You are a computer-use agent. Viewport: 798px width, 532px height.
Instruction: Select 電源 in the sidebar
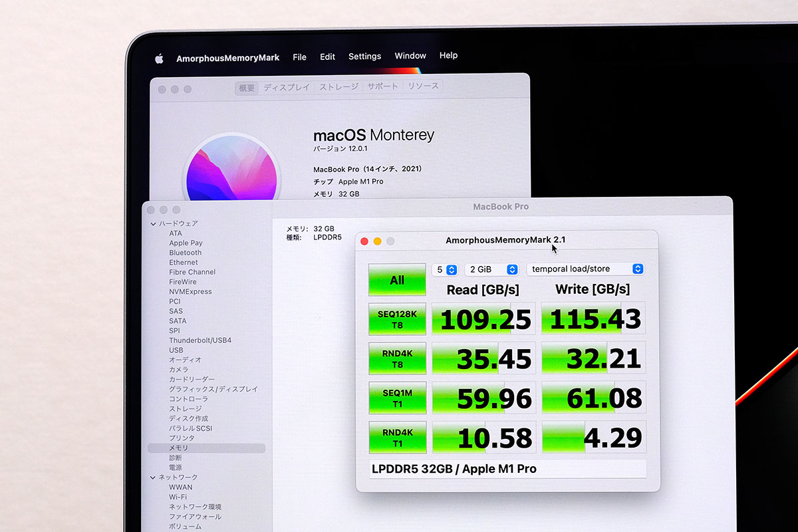(x=175, y=467)
